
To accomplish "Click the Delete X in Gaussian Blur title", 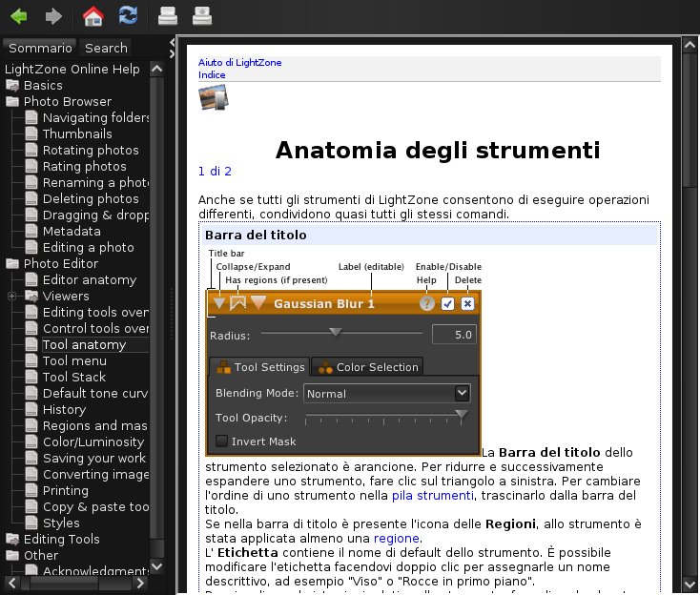I will point(467,303).
